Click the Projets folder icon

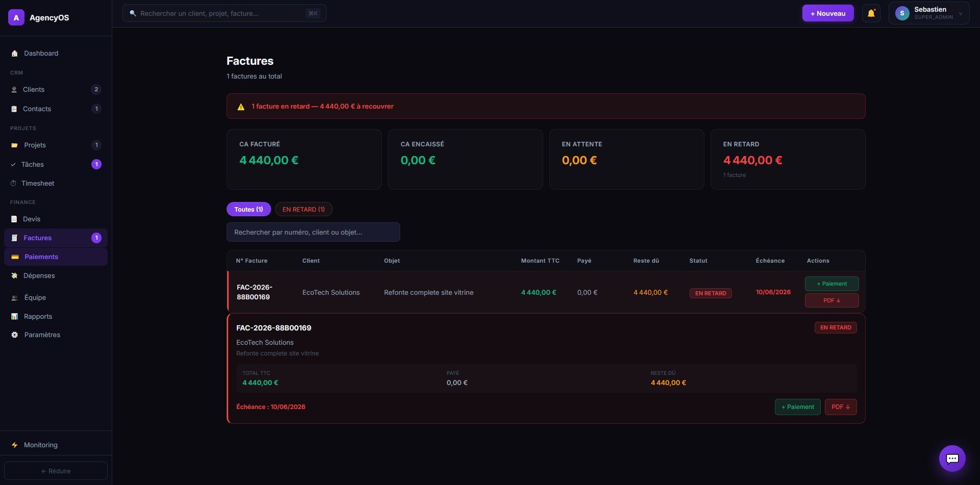[14, 145]
